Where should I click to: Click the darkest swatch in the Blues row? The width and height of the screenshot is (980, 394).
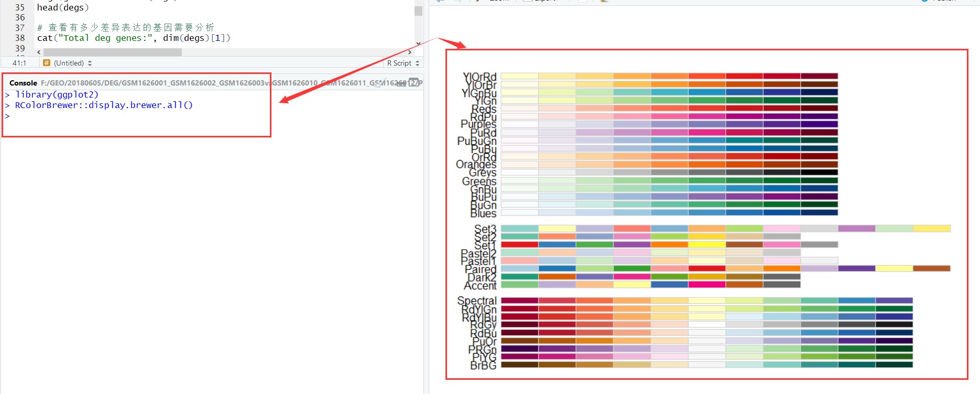[819, 212]
